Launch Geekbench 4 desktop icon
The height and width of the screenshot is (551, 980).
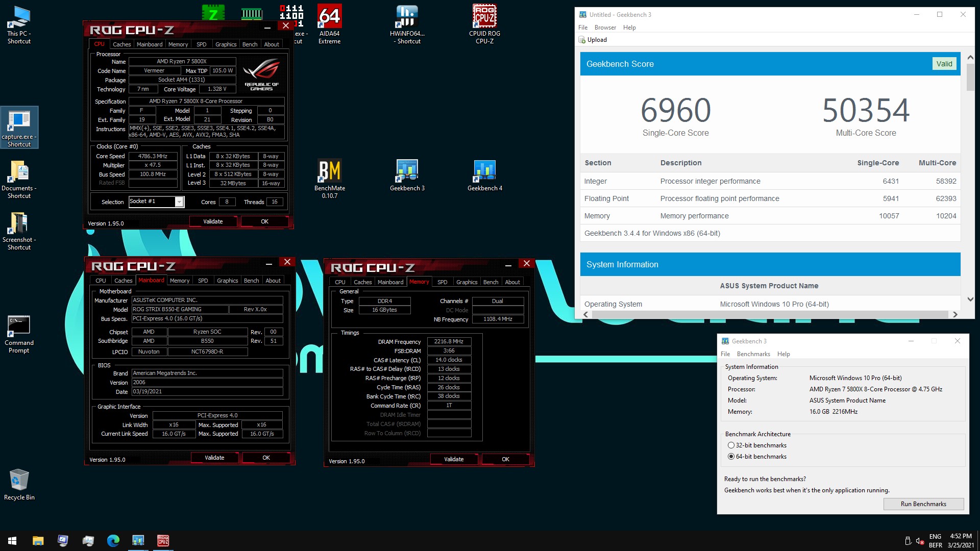(484, 175)
